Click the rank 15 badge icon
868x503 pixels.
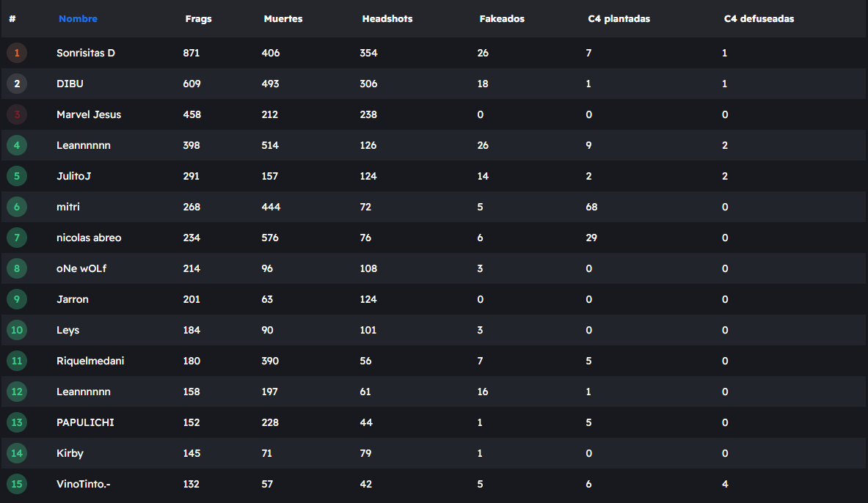click(17, 484)
